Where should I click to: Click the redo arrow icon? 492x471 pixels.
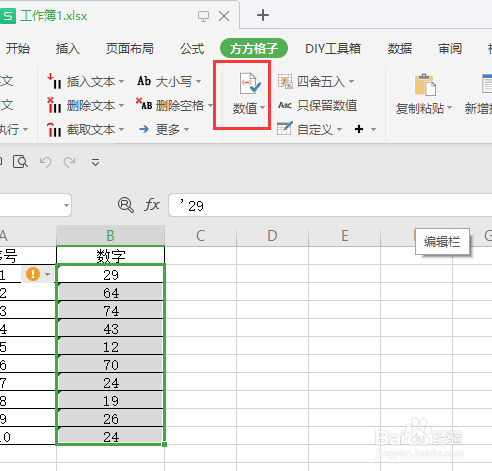point(69,162)
